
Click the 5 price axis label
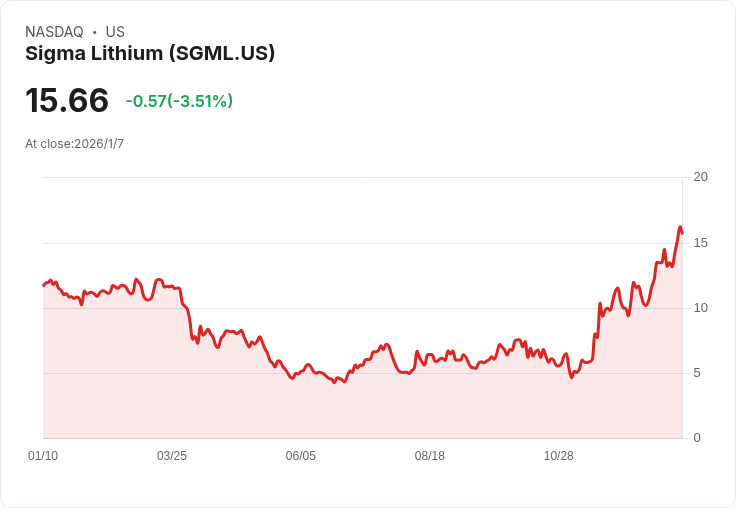[x=697, y=373]
